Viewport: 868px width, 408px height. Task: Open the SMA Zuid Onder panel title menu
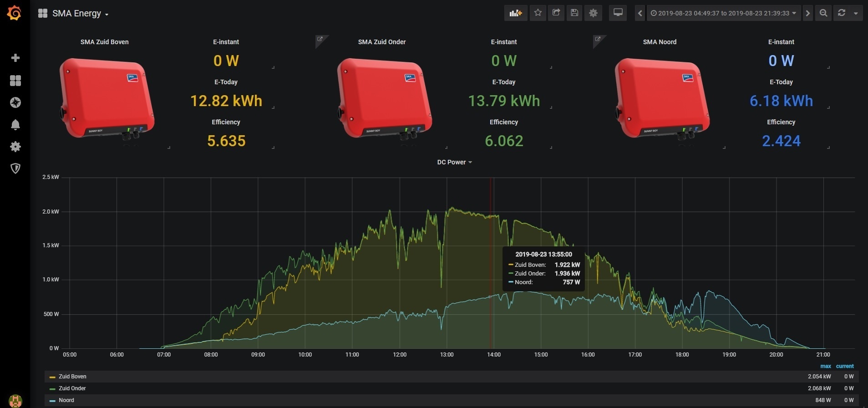coord(382,42)
